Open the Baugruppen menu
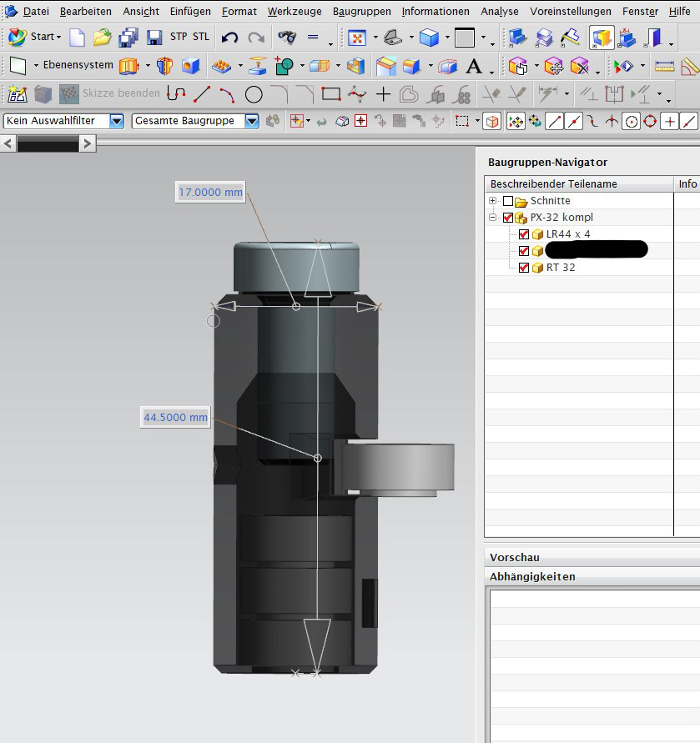Screen dimensions: 700x743 tap(362, 12)
